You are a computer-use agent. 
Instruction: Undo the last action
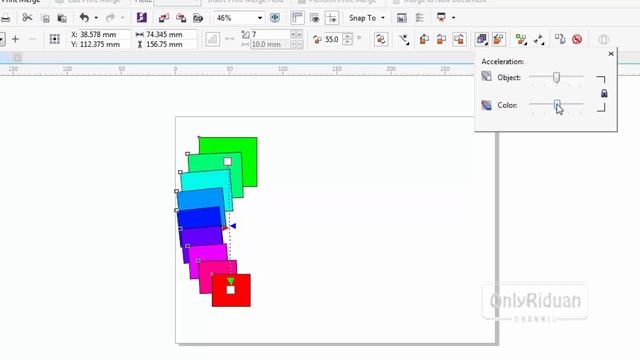(x=84, y=18)
